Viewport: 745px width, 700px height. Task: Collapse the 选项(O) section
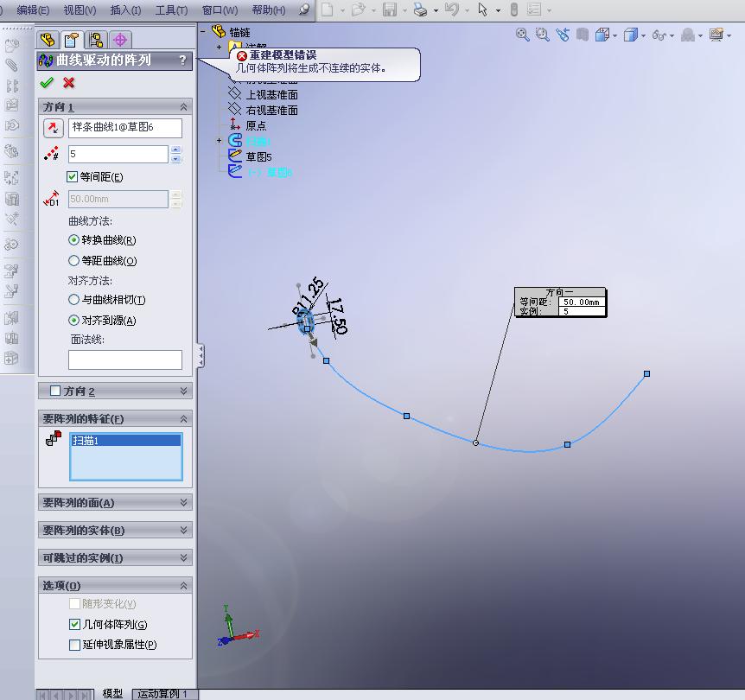[183, 585]
